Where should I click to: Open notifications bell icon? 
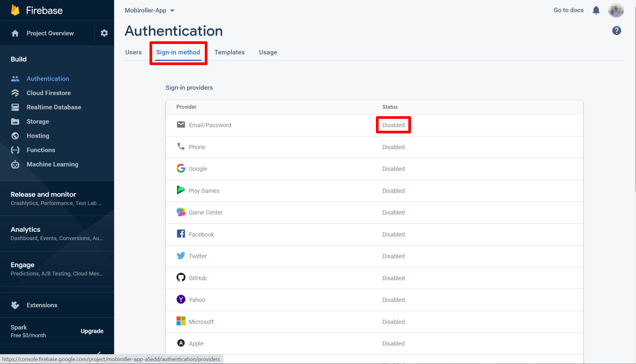point(596,10)
